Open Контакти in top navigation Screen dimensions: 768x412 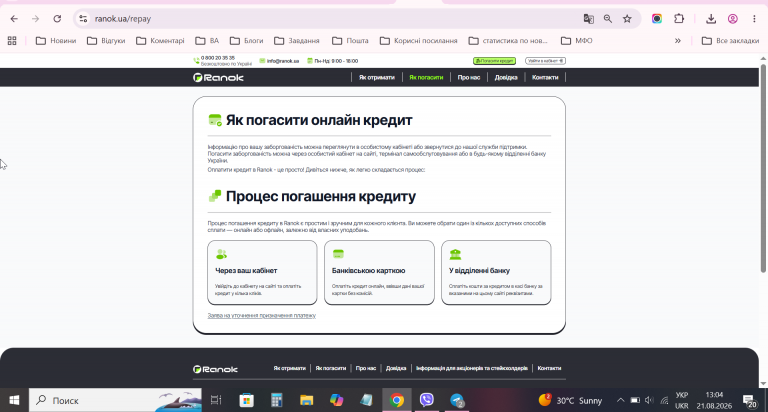click(545, 77)
